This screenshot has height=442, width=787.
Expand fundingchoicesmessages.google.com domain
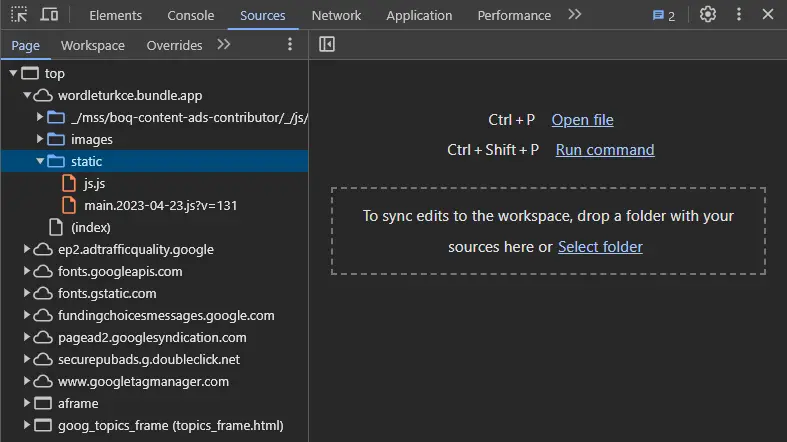point(27,316)
